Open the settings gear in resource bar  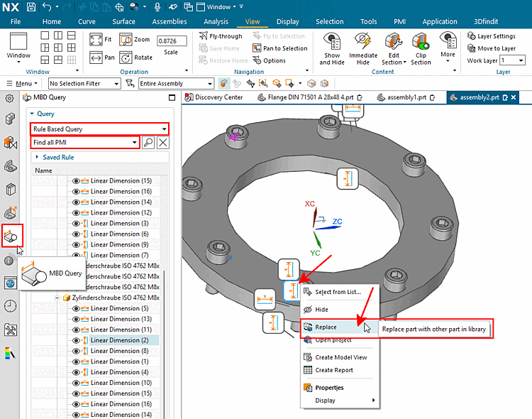9,98
